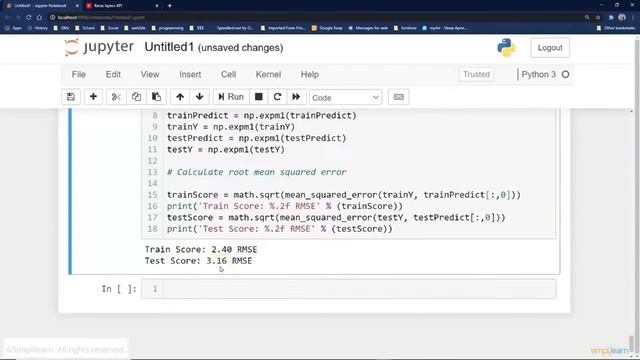Image resolution: width=640 pixels, height=360 pixels.
Task: Open the Insert menu
Action: [190, 74]
